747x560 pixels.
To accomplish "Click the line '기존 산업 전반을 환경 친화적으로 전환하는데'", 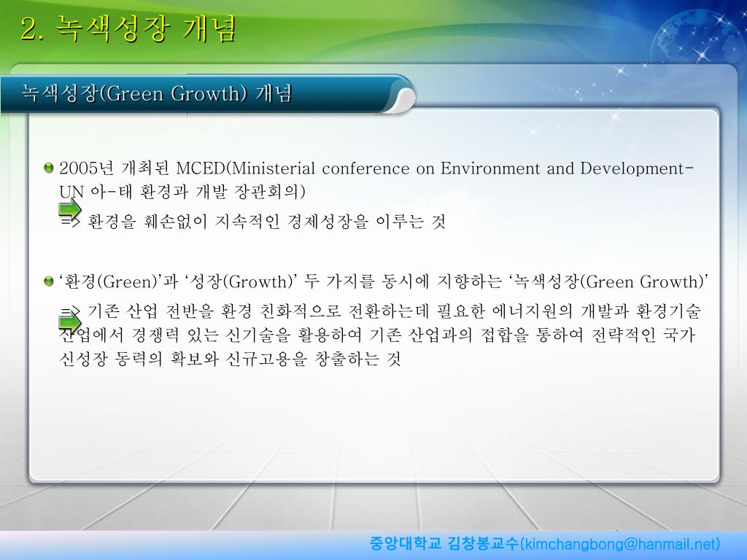I will 395,311.
